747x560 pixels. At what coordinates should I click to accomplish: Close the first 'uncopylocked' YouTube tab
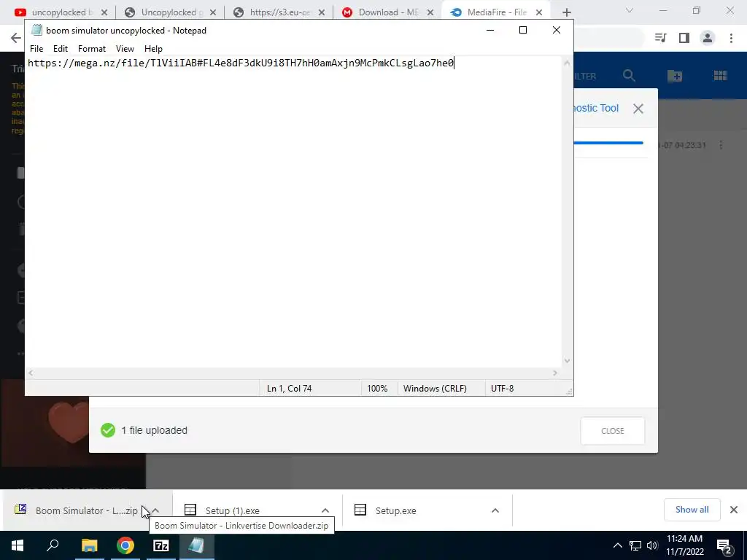pos(104,12)
